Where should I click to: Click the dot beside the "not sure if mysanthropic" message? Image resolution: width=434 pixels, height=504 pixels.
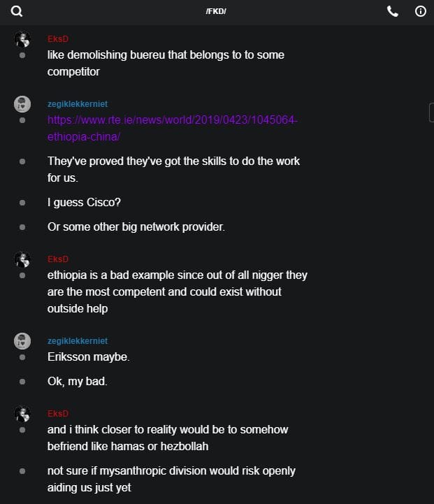click(x=22, y=471)
